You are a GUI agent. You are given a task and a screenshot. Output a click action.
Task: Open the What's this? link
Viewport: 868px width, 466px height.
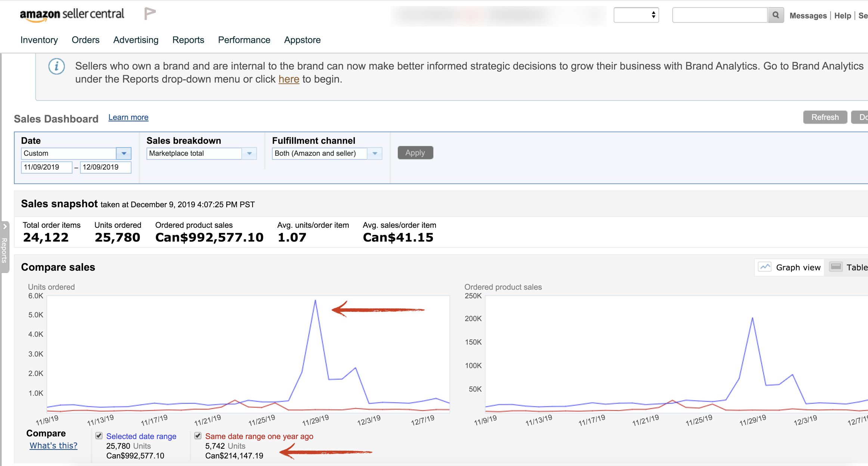coord(53,445)
